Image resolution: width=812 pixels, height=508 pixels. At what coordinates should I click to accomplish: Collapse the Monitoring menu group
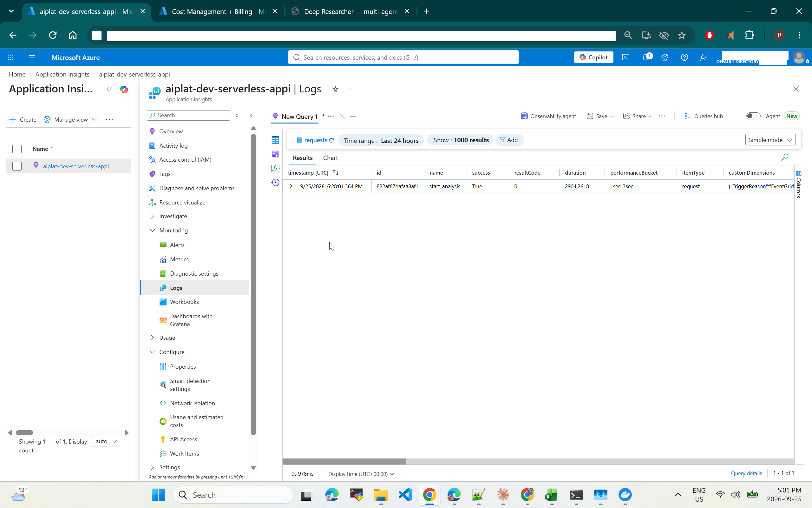pos(152,230)
